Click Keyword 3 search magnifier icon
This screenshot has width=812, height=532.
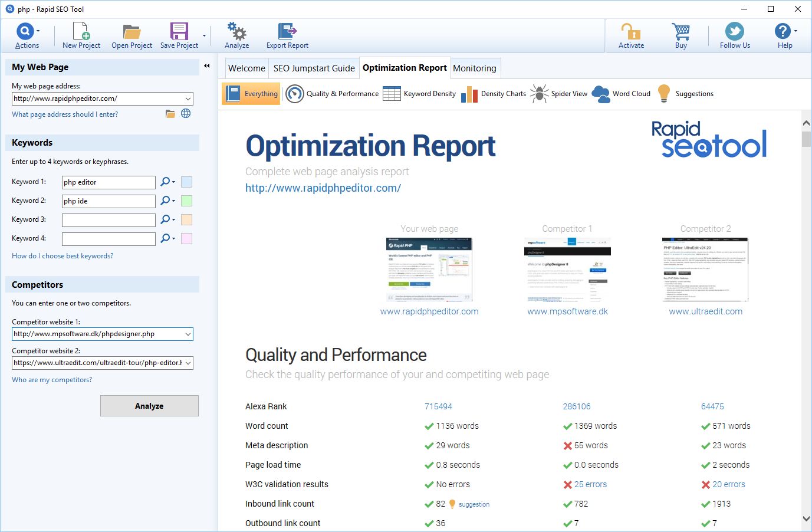(166, 219)
